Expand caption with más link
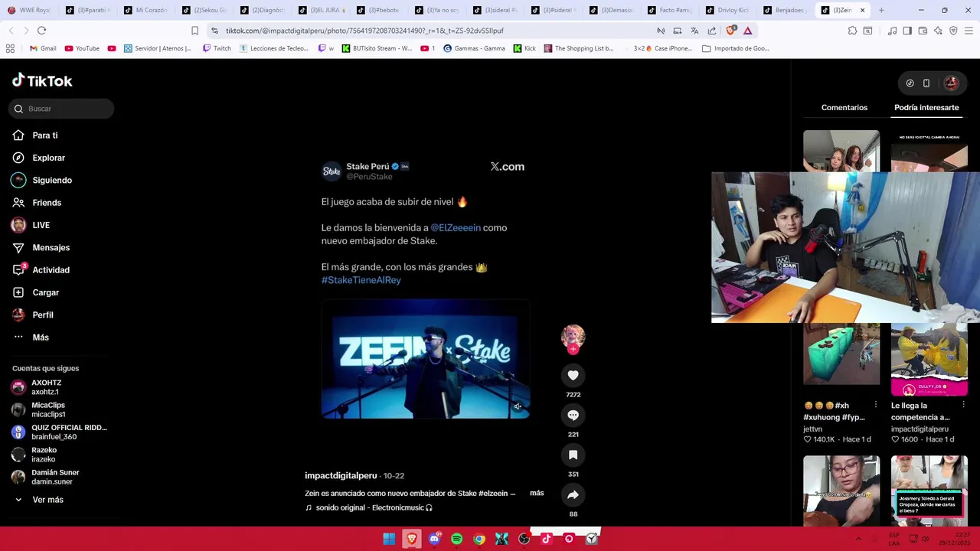 pyautogui.click(x=537, y=493)
